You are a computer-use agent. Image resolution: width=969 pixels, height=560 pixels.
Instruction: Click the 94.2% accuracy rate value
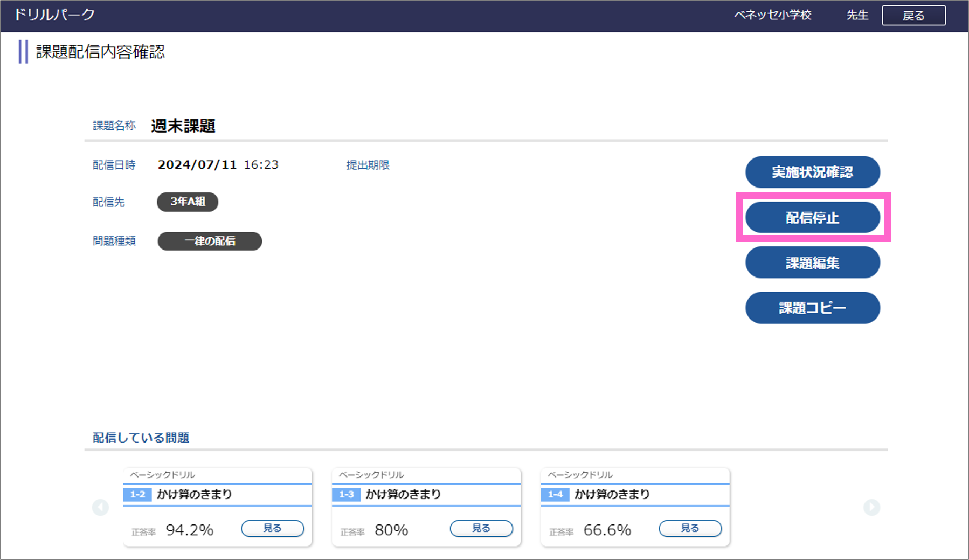[190, 530]
